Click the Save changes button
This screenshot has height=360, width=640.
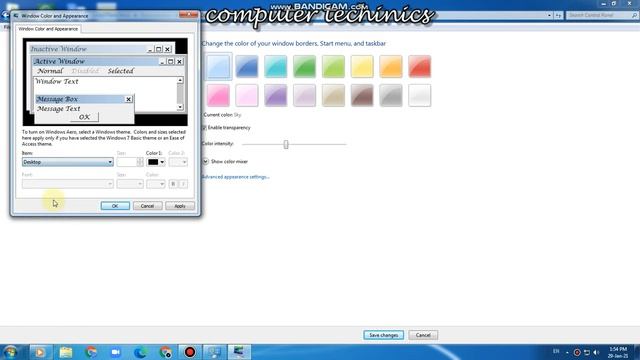click(384, 335)
